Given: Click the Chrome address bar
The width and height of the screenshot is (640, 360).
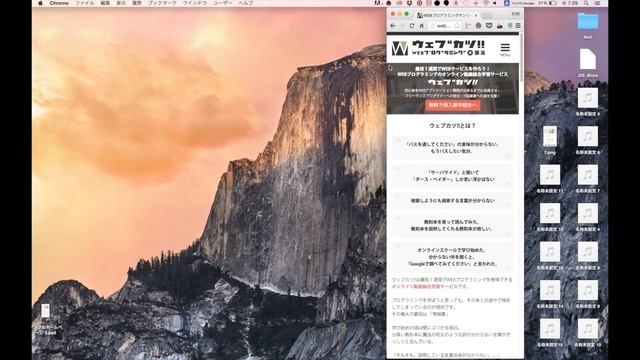Looking at the screenshot, I should pos(444,26).
